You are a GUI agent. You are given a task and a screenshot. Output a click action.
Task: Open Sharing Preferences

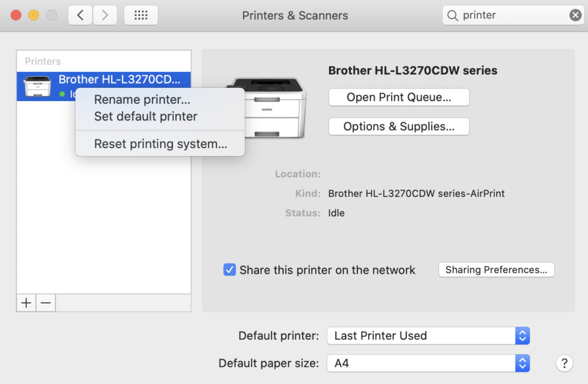[x=496, y=270]
